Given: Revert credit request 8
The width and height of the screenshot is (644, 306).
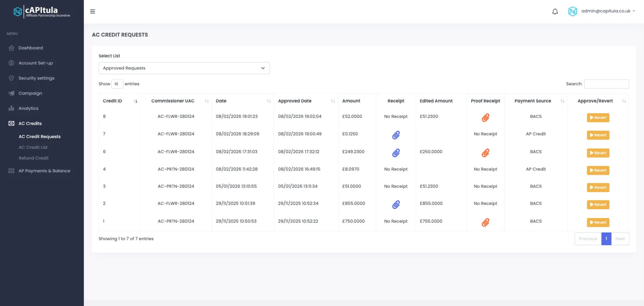Looking at the screenshot, I should click(x=598, y=118).
